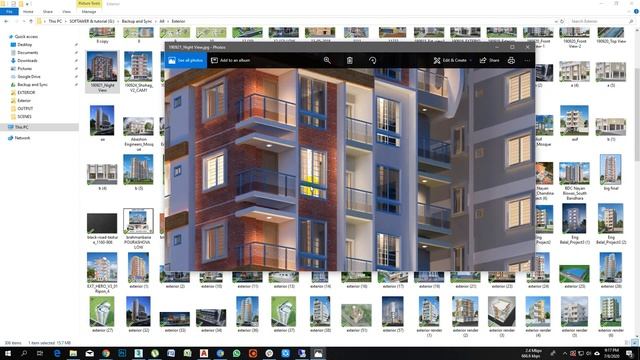The image size is (640, 360).
Task: Switch to large thumbnails view at bottom right
Action: click(635, 343)
